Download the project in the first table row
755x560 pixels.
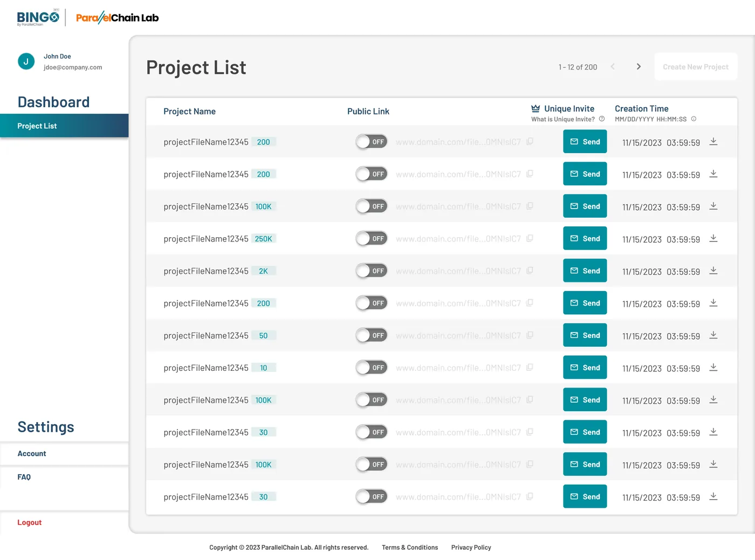(713, 141)
